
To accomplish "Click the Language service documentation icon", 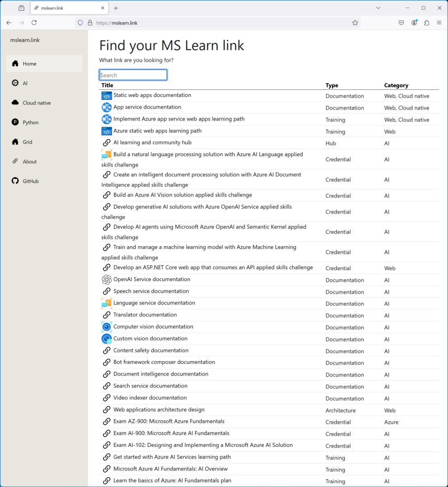I will pos(106,303).
